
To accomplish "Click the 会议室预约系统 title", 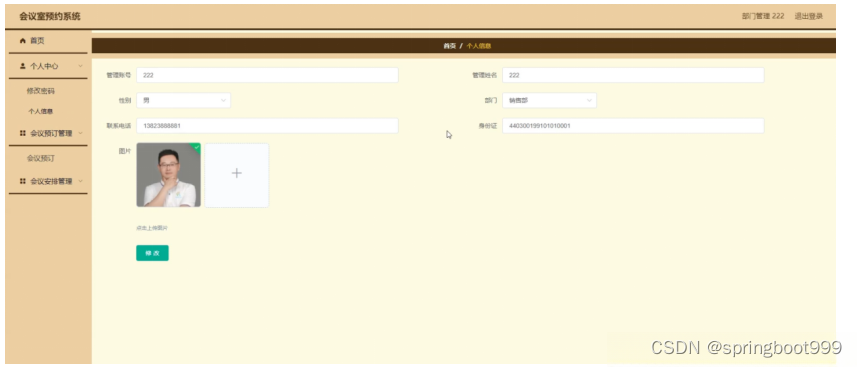I will tap(50, 16).
